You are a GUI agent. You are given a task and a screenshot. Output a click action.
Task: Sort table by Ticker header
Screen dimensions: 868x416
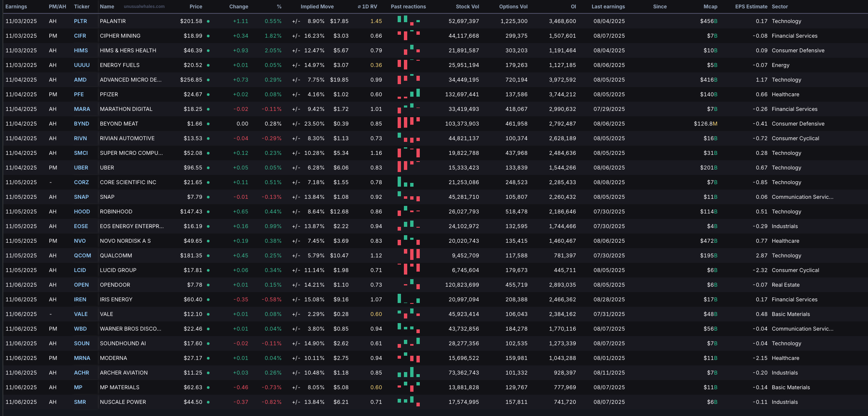coord(82,7)
